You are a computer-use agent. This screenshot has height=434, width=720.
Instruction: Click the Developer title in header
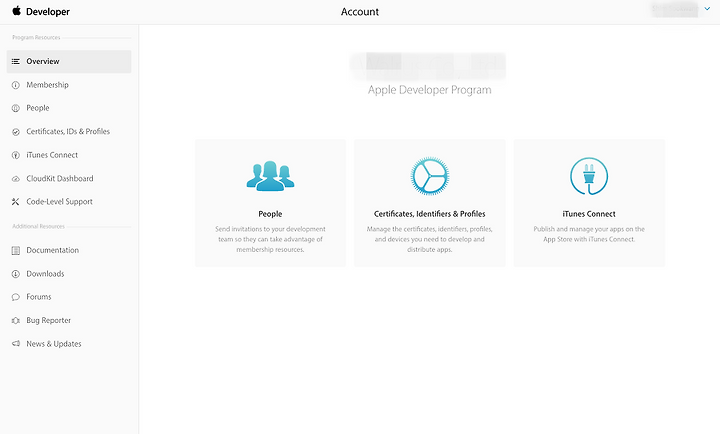(48, 12)
